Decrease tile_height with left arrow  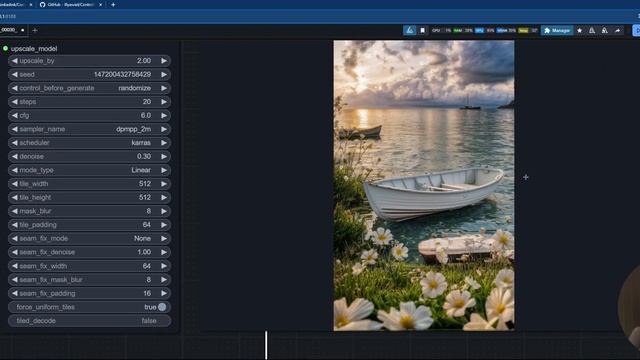(15, 198)
